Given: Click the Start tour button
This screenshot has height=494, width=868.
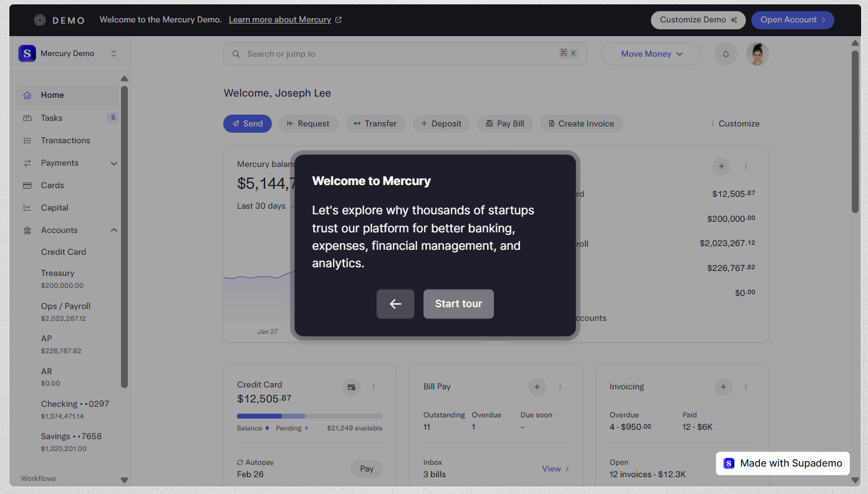Looking at the screenshot, I should tap(458, 304).
